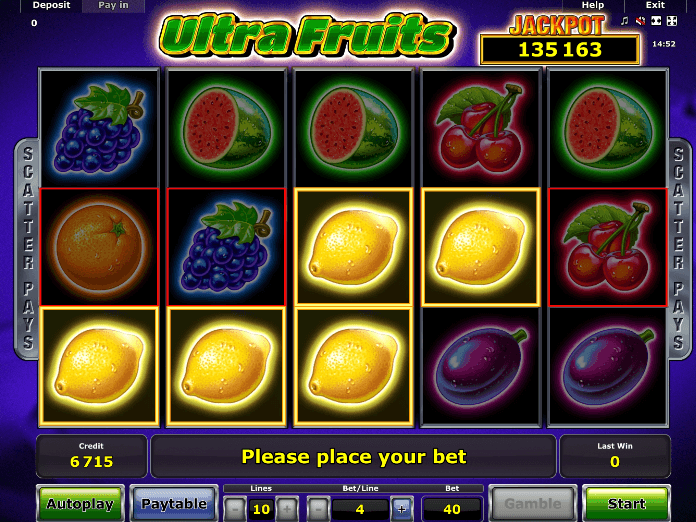
Task: Toggle the fullscreen arrows icon
Action: (672, 21)
